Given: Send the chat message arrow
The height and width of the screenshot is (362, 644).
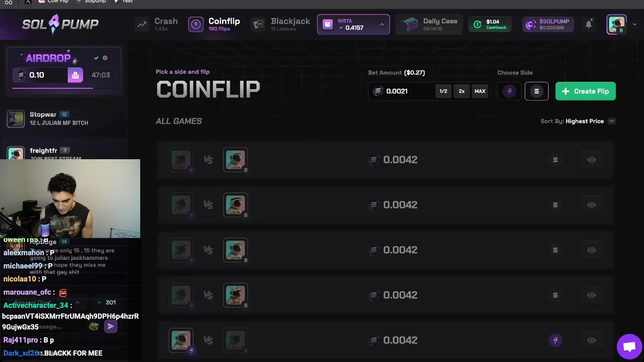Looking at the screenshot, I should (111, 326).
